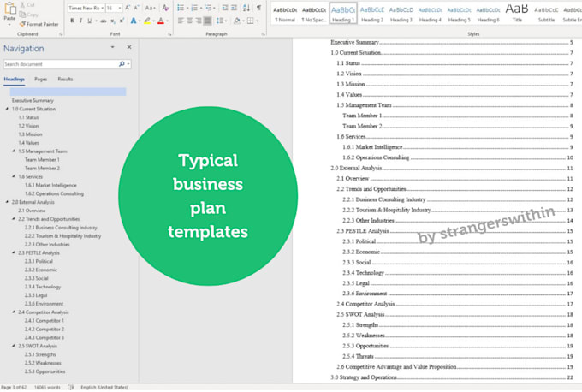Toggle Justify alignment
Image resolution: width=582 pixels, height=392 pixels.
pyautogui.click(x=207, y=21)
